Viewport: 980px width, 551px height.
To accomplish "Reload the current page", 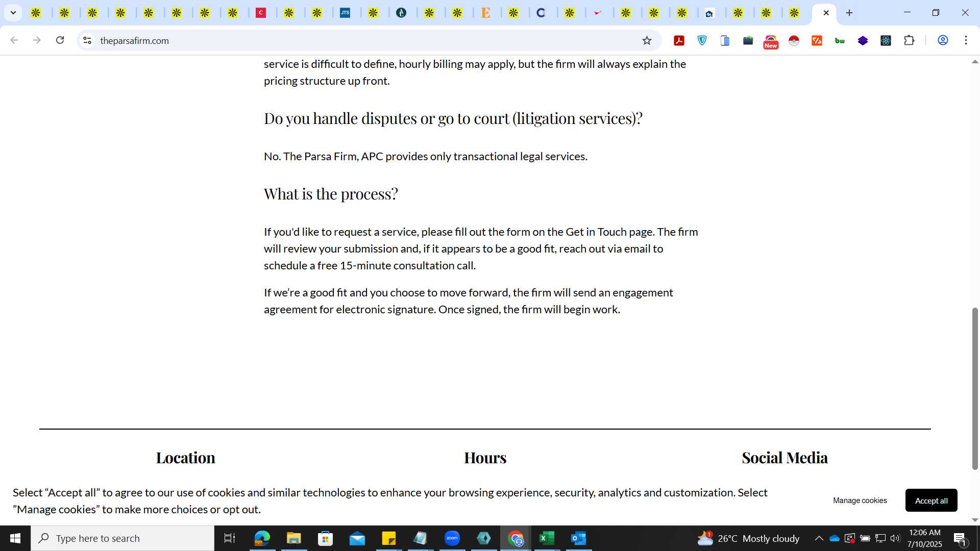I will pyautogui.click(x=60, y=40).
